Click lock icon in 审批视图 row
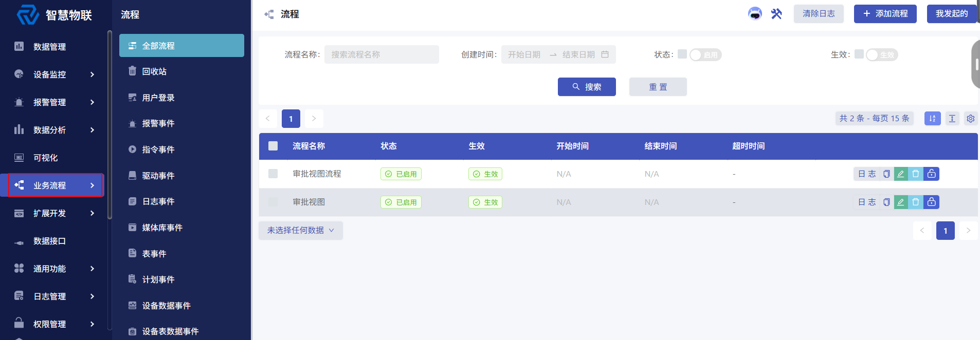980x340 pixels. 932,202
